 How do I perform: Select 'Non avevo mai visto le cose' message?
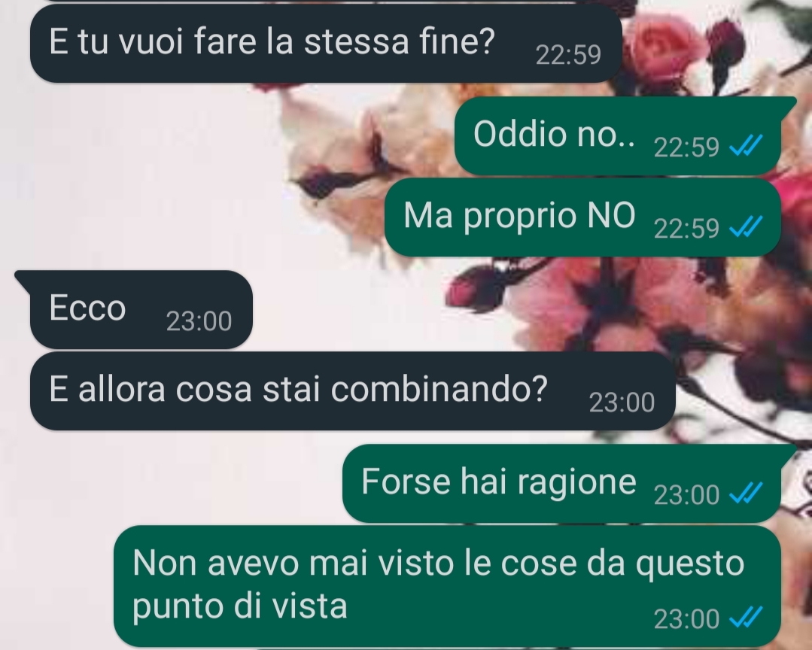(x=447, y=586)
